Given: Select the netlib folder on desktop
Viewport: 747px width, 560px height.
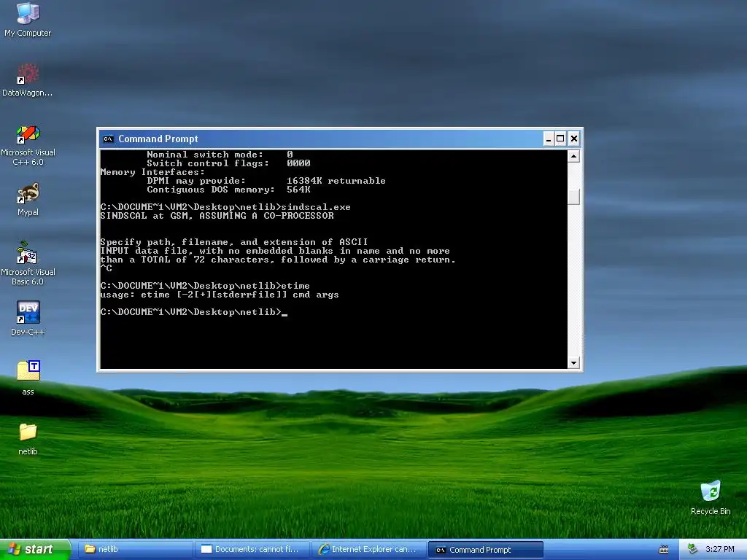Looking at the screenshot, I should click(28, 439).
